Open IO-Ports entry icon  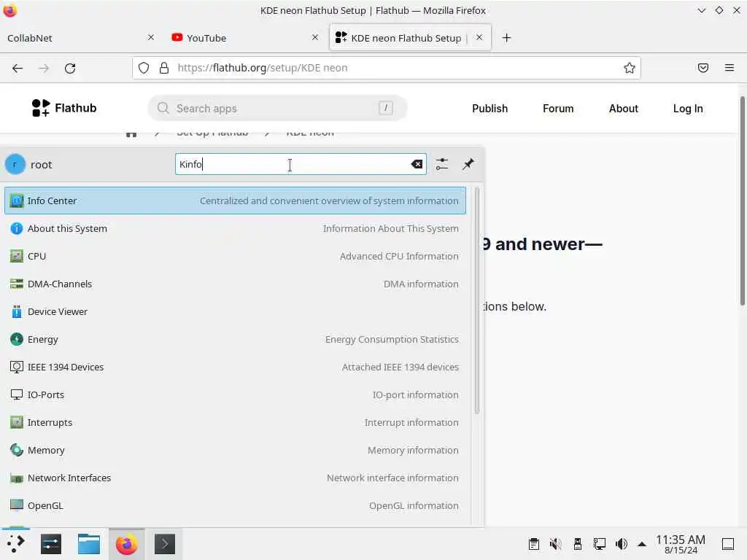16,394
